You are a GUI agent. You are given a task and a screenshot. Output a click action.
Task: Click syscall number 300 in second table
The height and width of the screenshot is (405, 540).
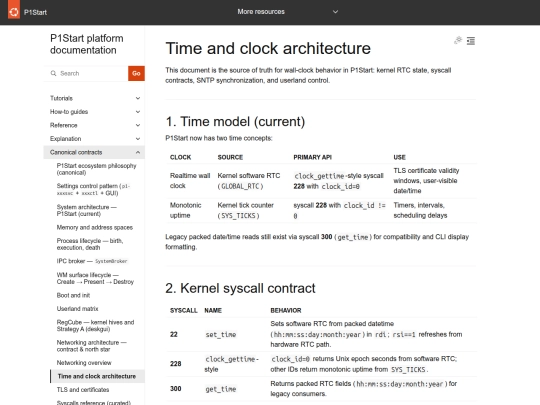(176, 389)
